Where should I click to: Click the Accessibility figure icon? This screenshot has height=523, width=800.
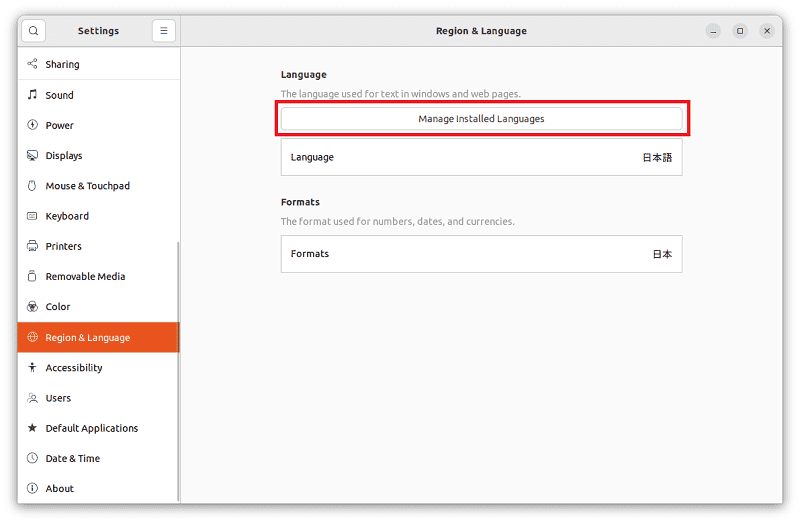click(32, 367)
